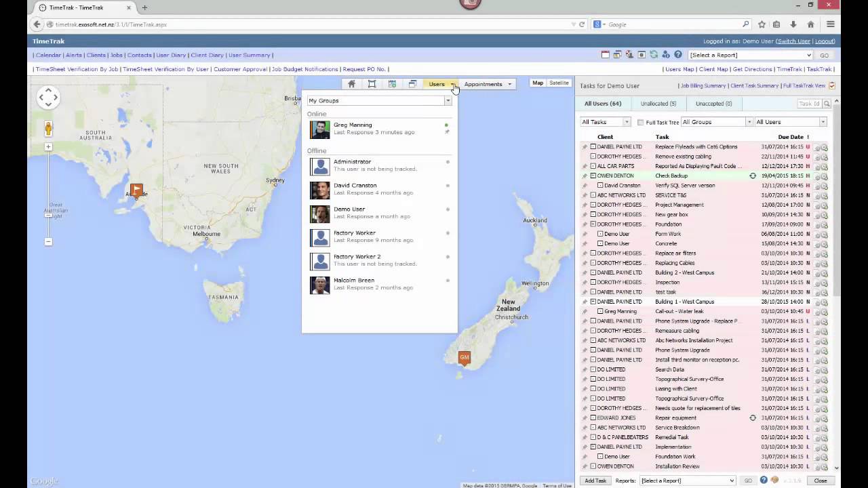868x488 pixels.
Task: Select the All Users (64) tab
Action: [603, 104]
